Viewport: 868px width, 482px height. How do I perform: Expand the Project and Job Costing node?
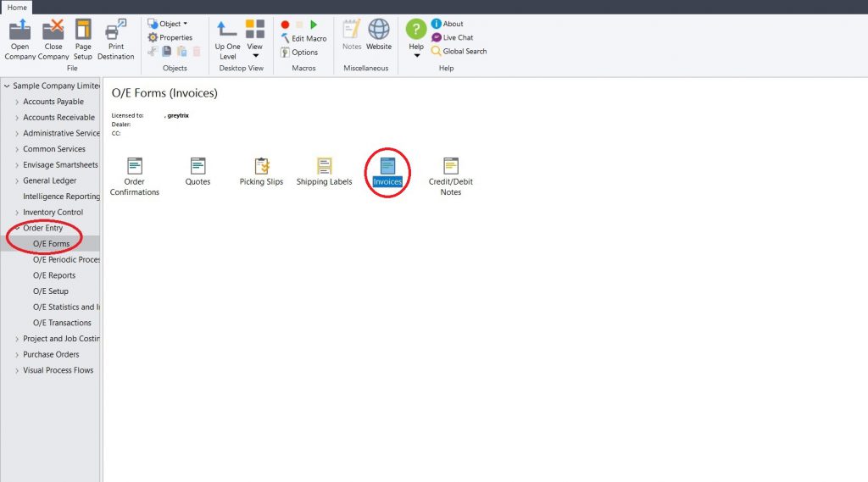(17, 339)
